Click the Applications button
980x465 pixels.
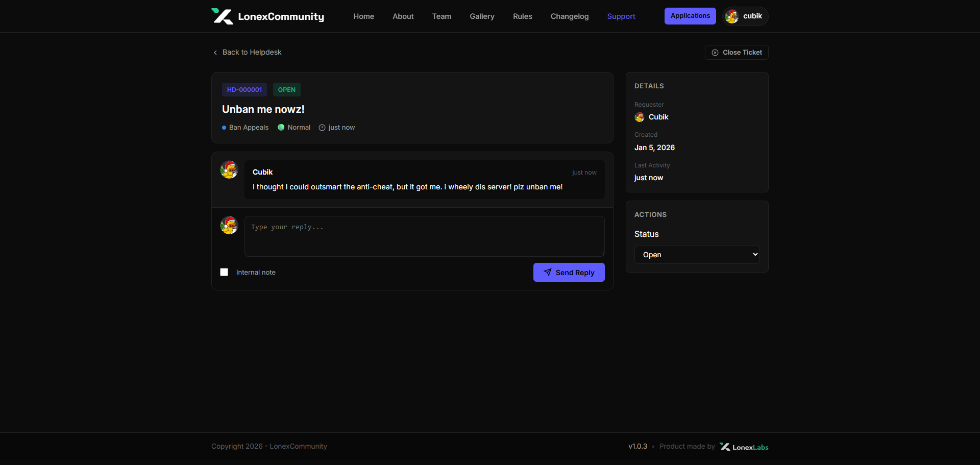690,16
